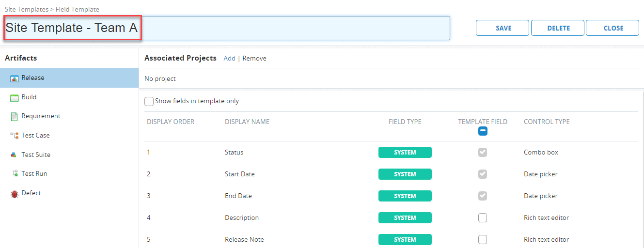Toggle the Template Field select-all checkbox
Image resolution: width=644 pixels, height=248 pixels.
[483, 131]
